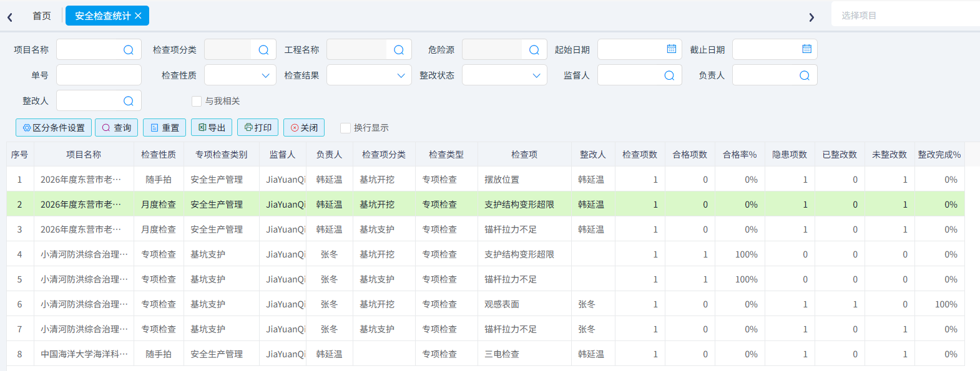The image size is (980, 371).
Task: Click the search icon in 监督人 field
Action: coord(669,75)
